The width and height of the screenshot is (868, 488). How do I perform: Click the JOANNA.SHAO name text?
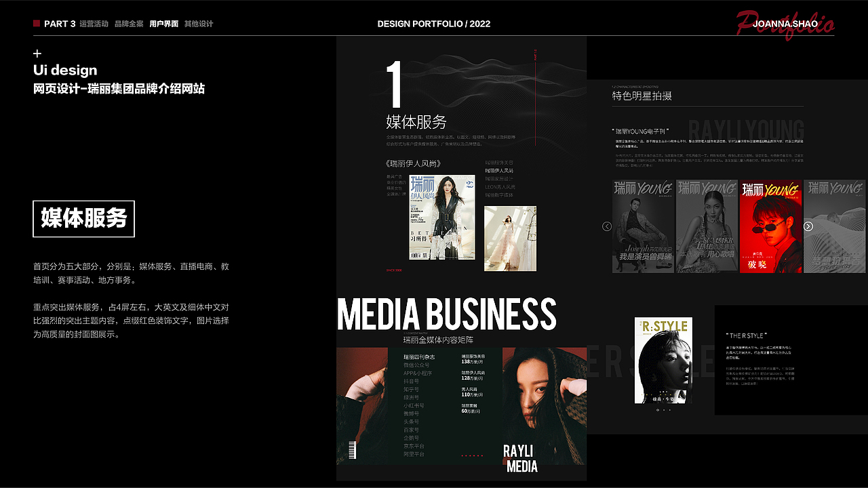coord(785,24)
